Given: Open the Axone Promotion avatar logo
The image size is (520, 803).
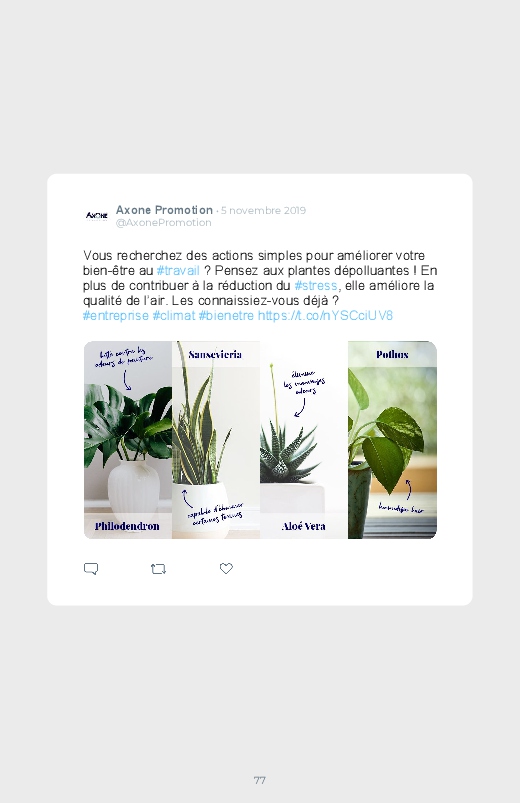Looking at the screenshot, I should 96,216.
